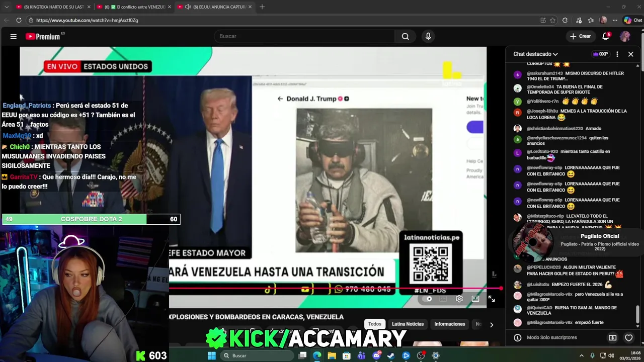Open Discord from taskbar
The image size is (644, 362).
376,355
